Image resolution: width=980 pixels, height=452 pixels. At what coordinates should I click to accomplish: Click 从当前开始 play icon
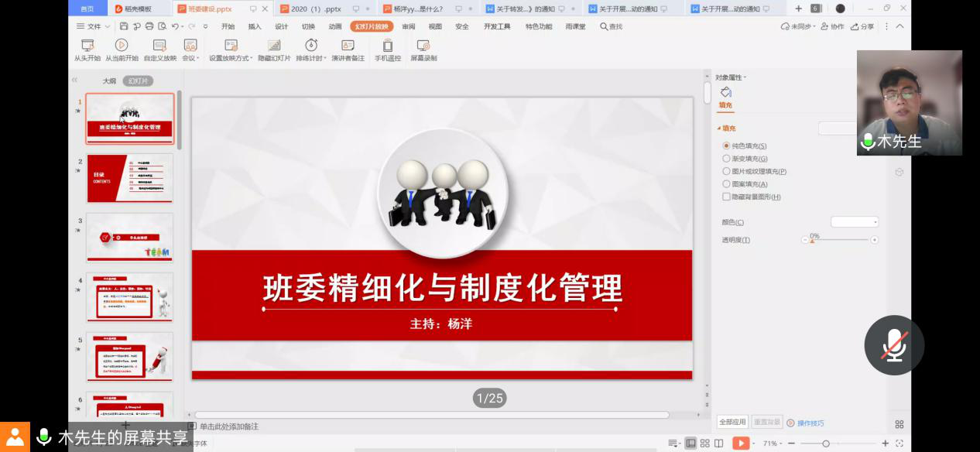click(122, 46)
